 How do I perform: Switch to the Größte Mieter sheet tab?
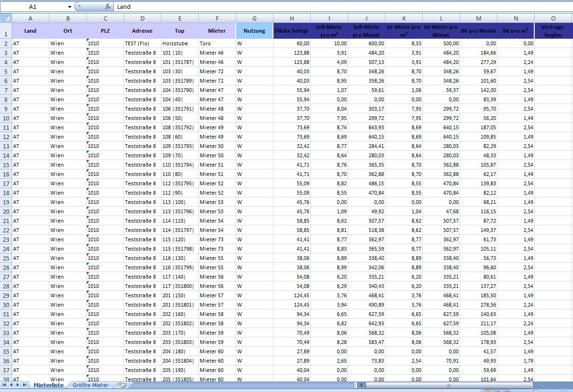(91, 385)
